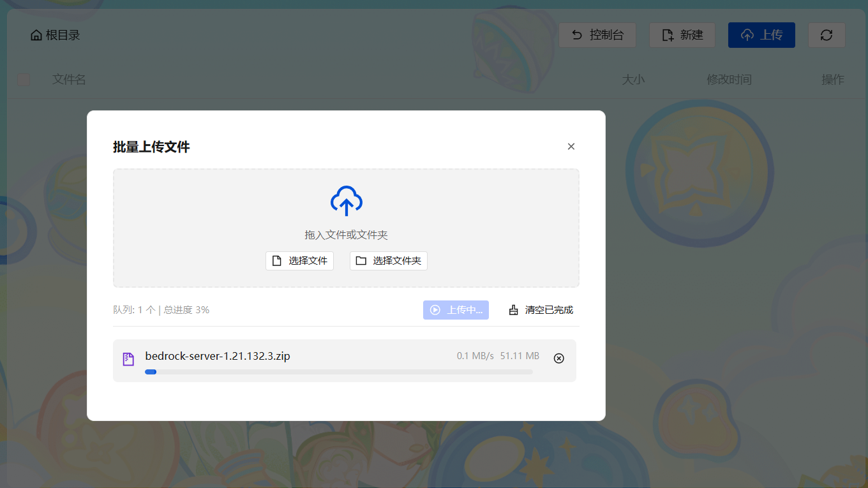Toggle the select-all files checkbox
The height and width of the screenshot is (488, 868).
pos(24,80)
